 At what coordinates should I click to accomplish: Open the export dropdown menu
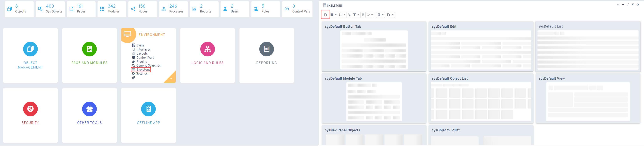pos(390,15)
